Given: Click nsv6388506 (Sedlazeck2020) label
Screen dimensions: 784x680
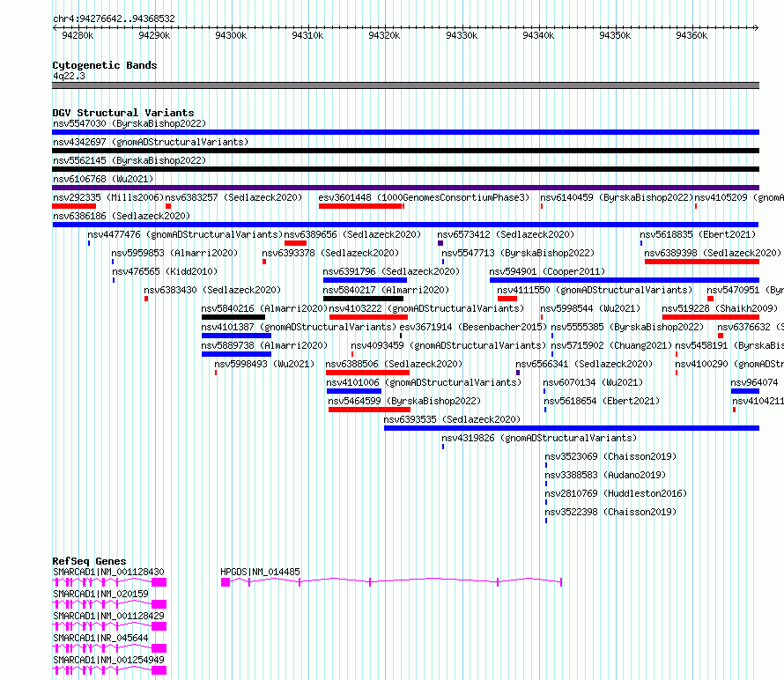Looking at the screenshot, I should pyautogui.click(x=394, y=364).
